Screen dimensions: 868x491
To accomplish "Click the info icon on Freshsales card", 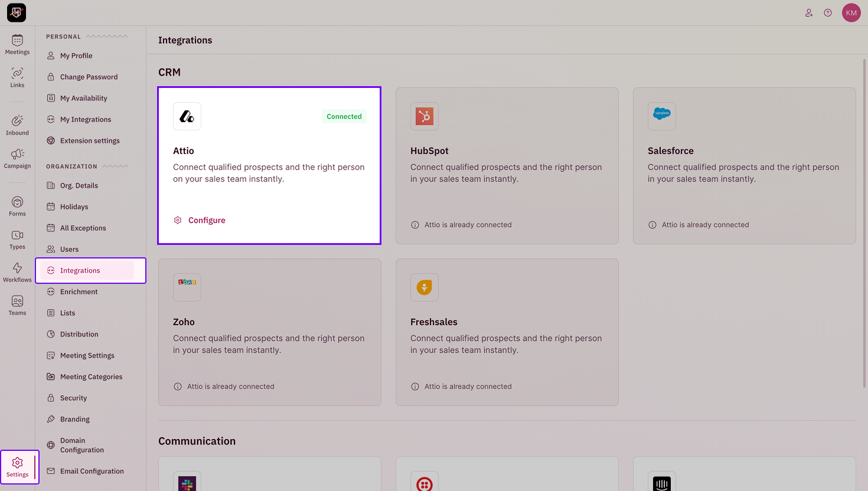I will tap(415, 387).
